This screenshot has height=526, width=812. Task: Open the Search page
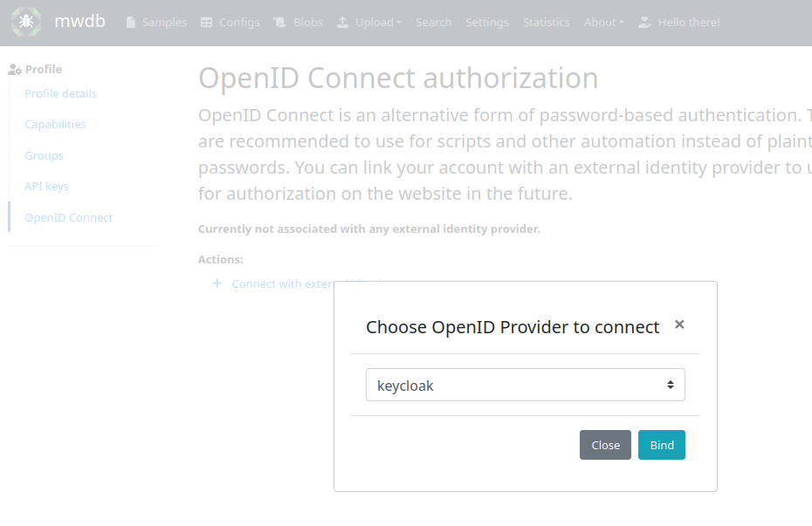(433, 22)
